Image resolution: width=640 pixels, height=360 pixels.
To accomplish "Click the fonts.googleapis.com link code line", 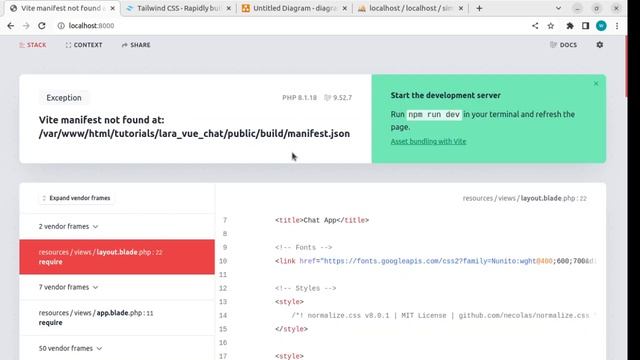I will [x=435, y=261].
